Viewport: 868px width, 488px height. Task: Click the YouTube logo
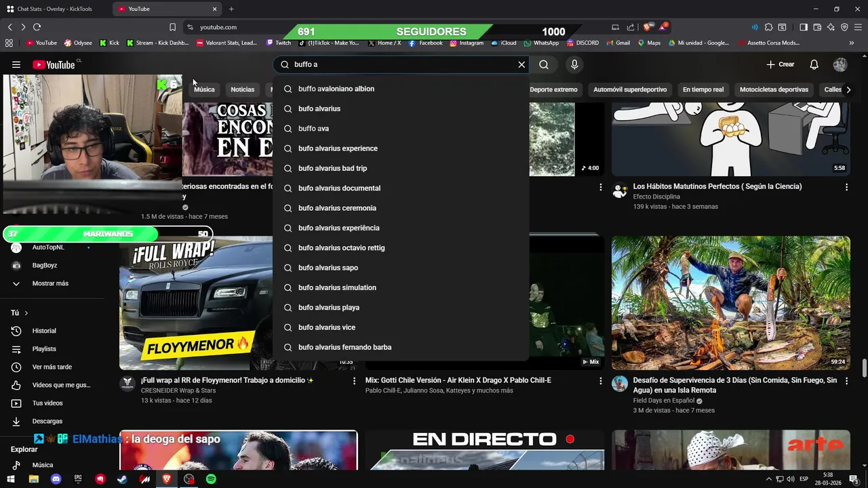(x=54, y=64)
